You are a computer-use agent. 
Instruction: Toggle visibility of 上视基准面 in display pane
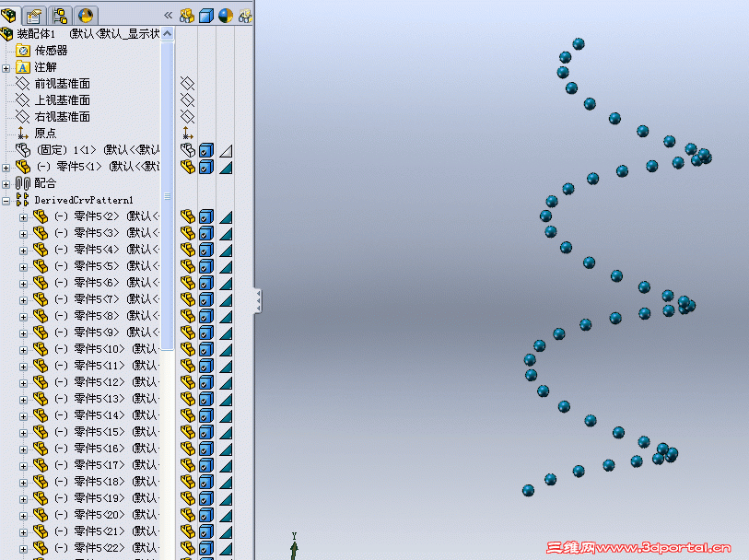(x=187, y=100)
